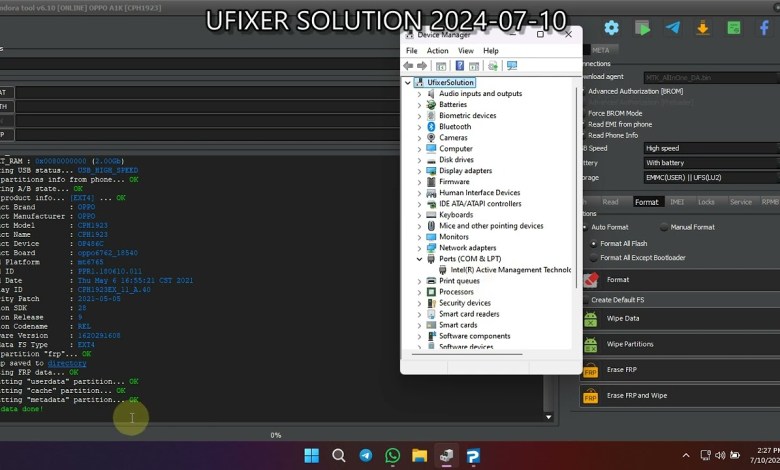The height and width of the screenshot is (470, 780).
Task: Open View menu in Device Manager
Action: click(x=466, y=51)
